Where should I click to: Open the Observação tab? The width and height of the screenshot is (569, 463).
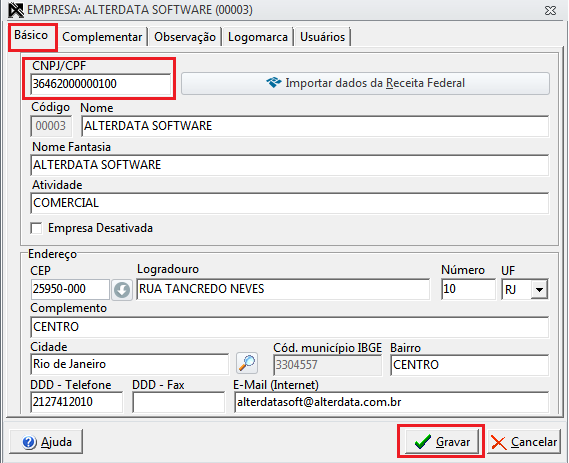185,37
